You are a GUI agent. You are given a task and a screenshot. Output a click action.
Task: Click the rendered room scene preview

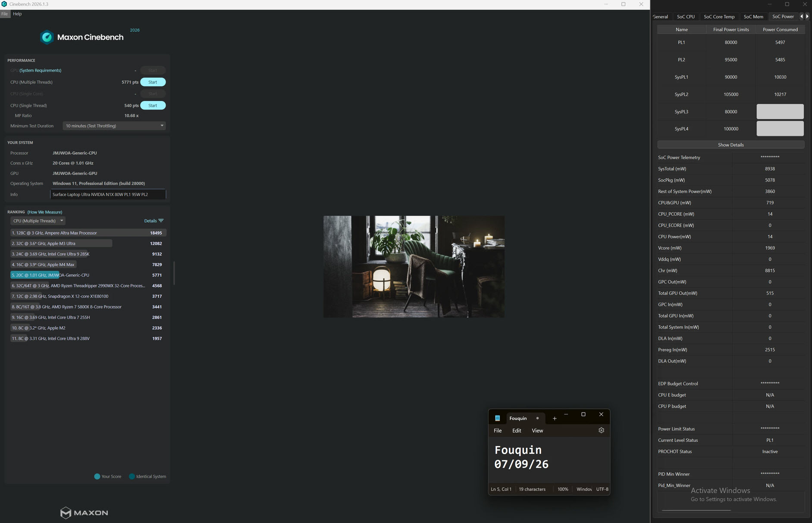[414, 267]
